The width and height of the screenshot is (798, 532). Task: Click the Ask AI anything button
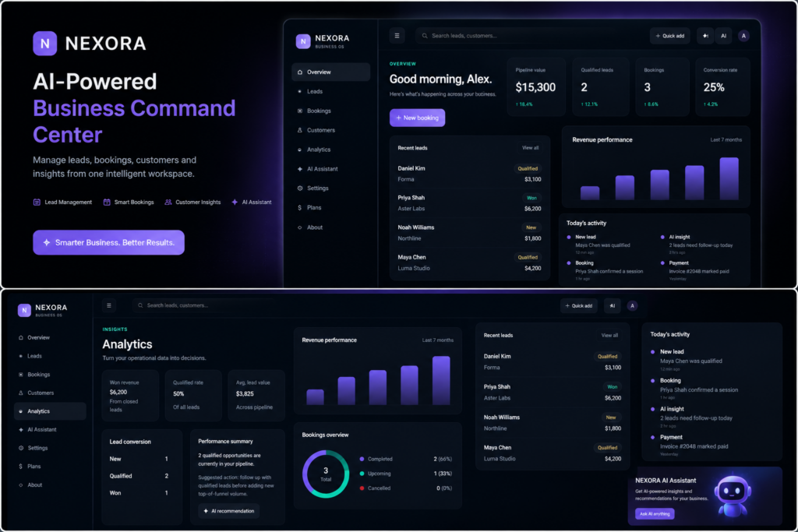point(655,513)
